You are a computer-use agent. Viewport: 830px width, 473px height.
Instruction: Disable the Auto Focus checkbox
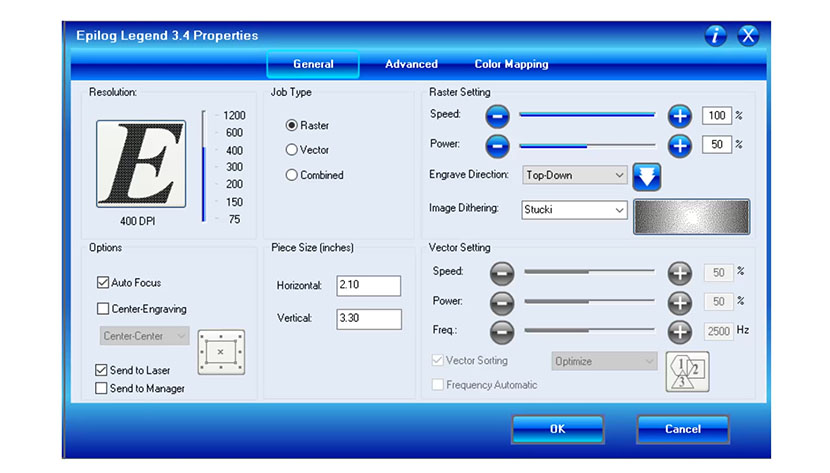(103, 283)
